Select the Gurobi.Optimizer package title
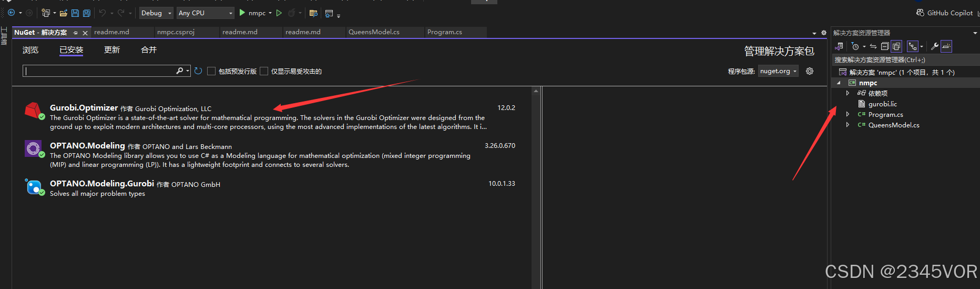The image size is (980, 289). point(84,108)
